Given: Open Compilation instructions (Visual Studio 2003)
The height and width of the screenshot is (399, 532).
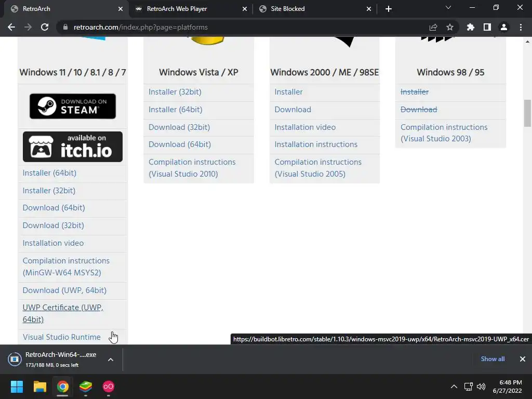Looking at the screenshot, I should point(444,133).
